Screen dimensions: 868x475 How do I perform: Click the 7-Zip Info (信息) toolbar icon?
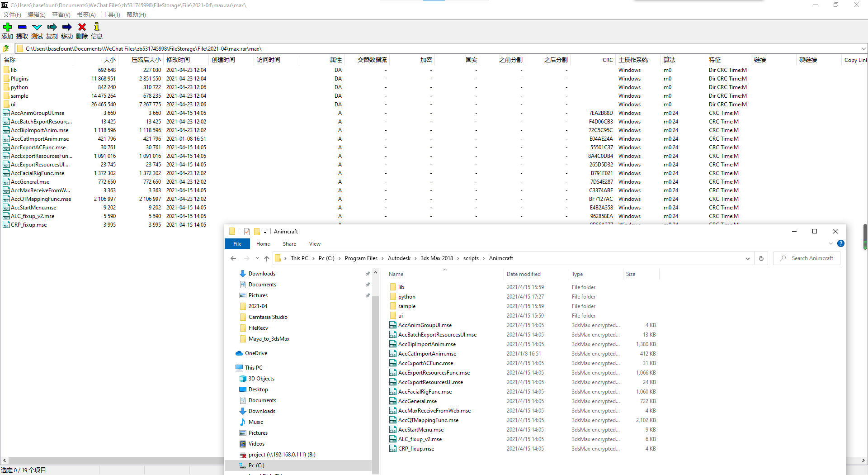(97, 27)
